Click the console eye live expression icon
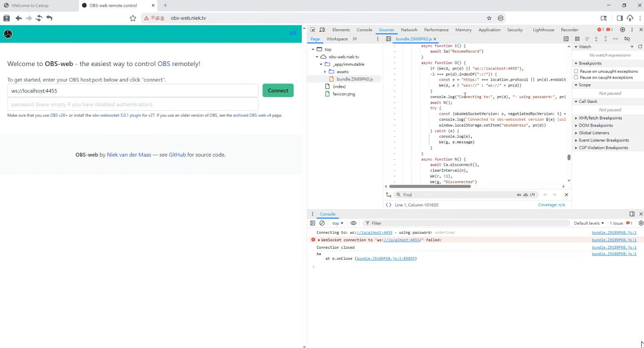 coord(353,223)
